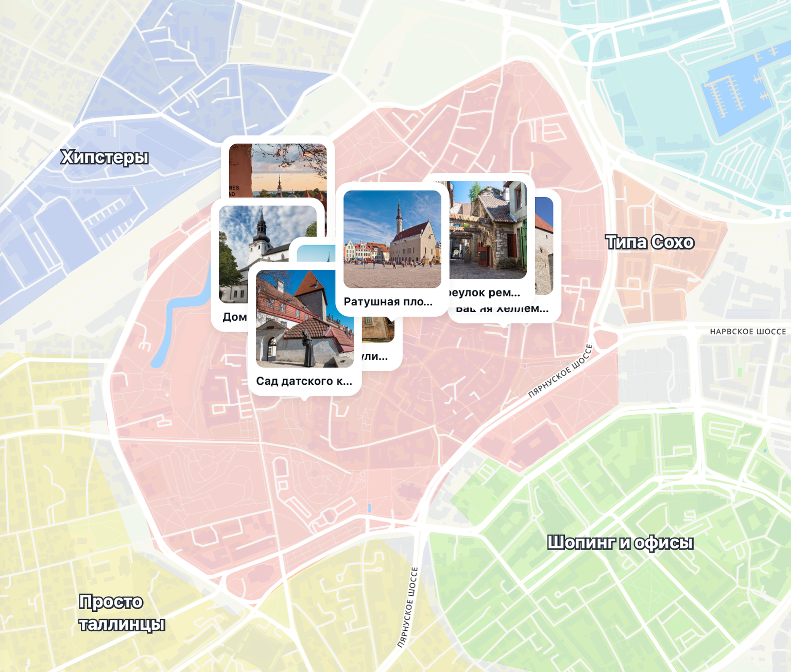Click the blue marina harbor with piers
This screenshot has height=672, width=791.
735,91
